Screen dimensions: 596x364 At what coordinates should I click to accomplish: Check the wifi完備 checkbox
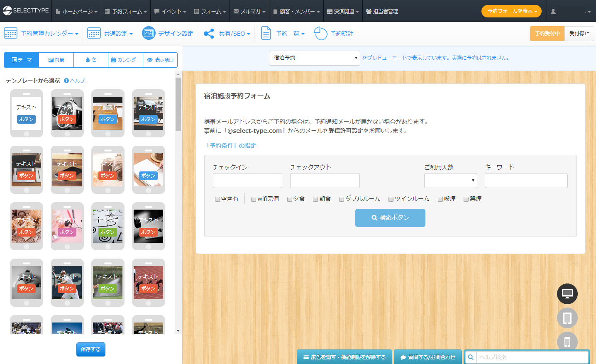(x=254, y=199)
